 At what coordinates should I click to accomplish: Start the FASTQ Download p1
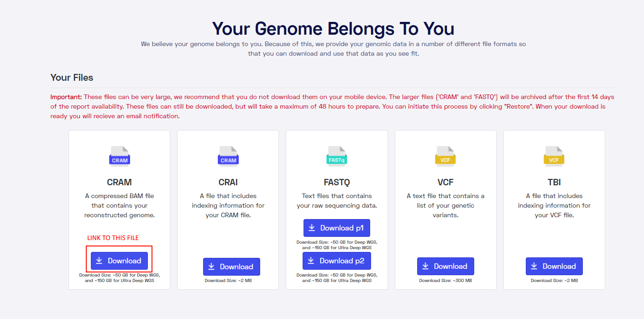[337, 228]
